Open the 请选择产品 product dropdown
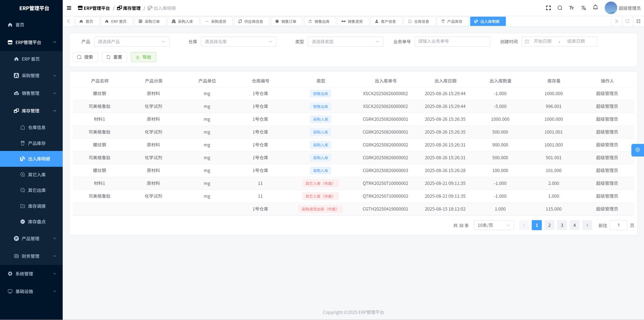The image size is (644, 320). click(131, 42)
